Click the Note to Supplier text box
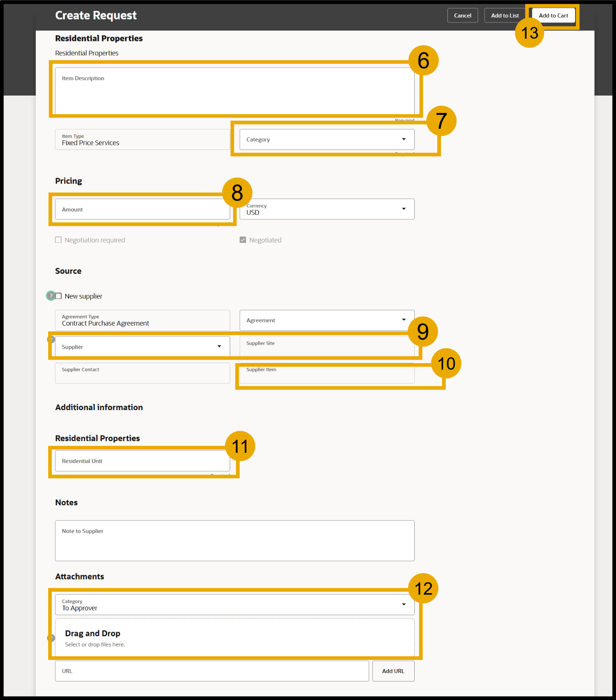The image size is (616, 700). (235, 541)
